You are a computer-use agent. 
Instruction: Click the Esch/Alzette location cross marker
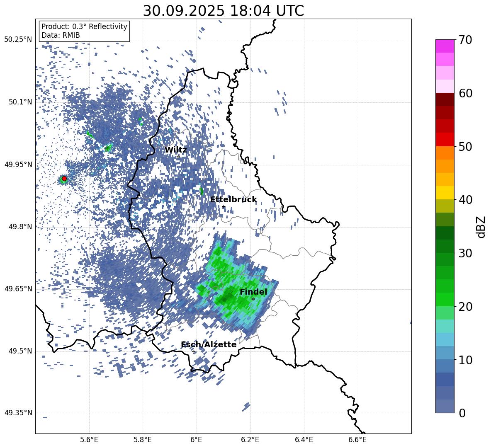click(194, 351)
